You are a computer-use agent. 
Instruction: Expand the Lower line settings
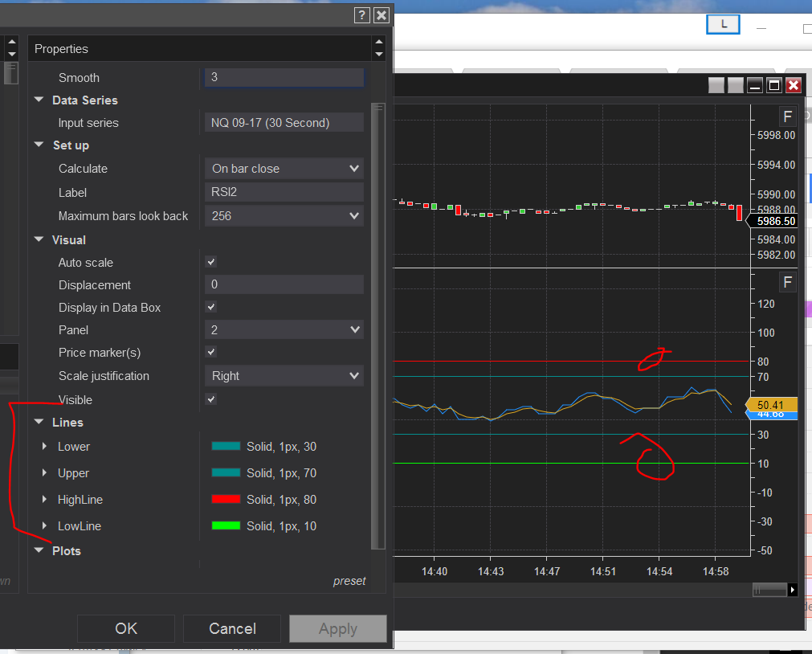44,446
